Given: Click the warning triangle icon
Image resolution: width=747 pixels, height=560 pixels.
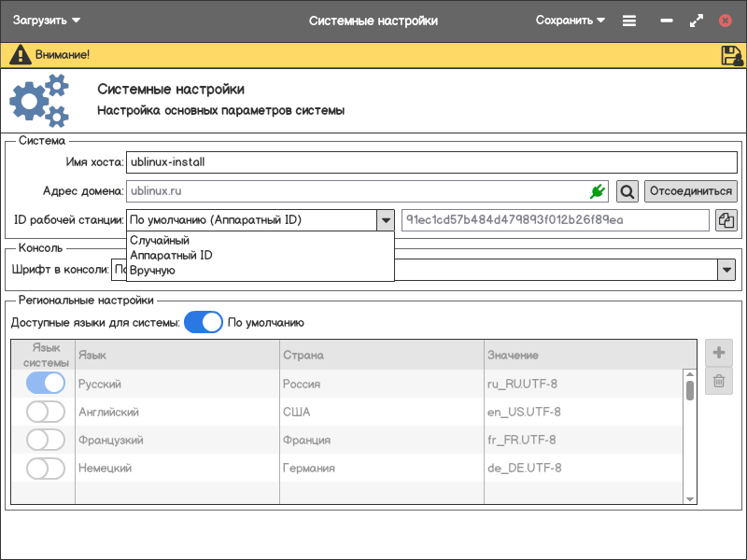Looking at the screenshot, I should 20,55.
